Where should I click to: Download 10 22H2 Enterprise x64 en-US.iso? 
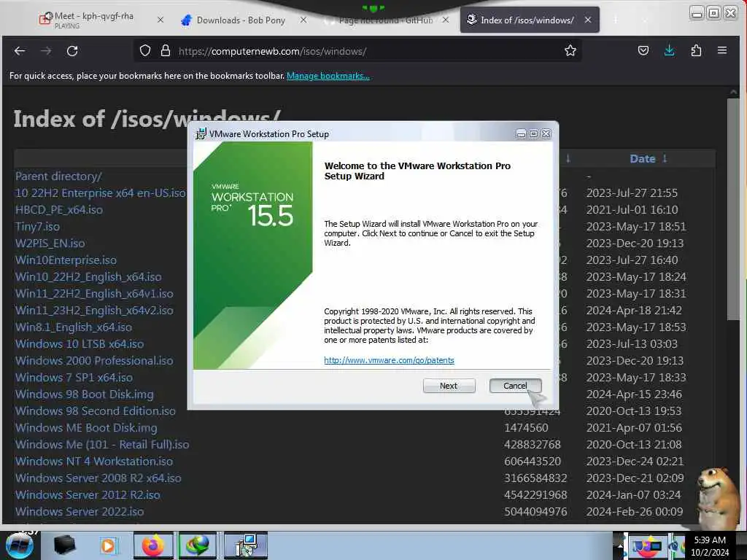coord(100,192)
